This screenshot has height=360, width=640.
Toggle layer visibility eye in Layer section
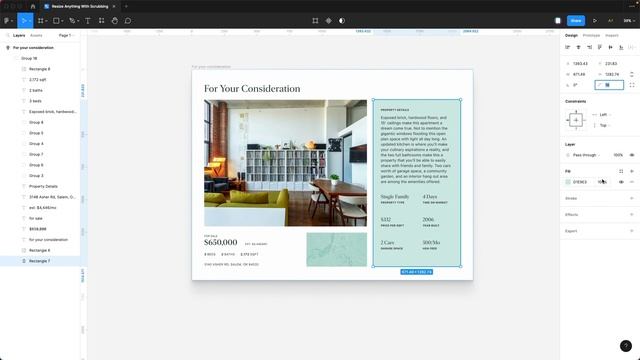pyautogui.click(x=632, y=155)
